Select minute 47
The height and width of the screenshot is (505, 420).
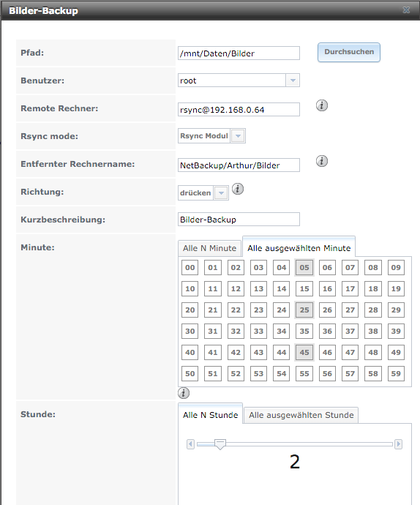click(x=350, y=352)
